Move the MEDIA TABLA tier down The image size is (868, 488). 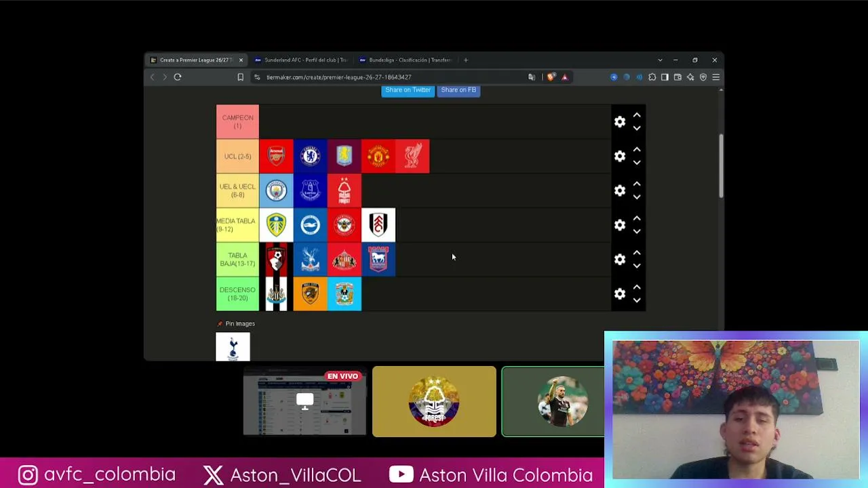pyautogui.click(x=637, y=232)
